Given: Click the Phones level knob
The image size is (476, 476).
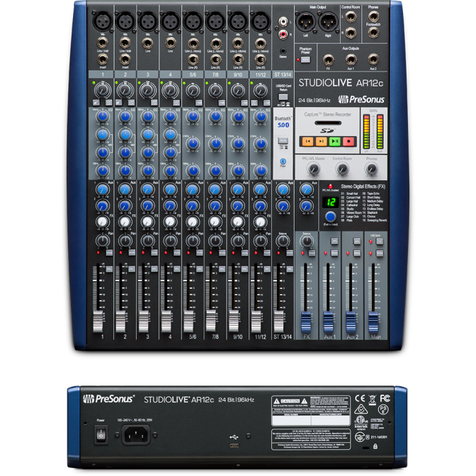Looking at the screenshot, I should (371, 169).
